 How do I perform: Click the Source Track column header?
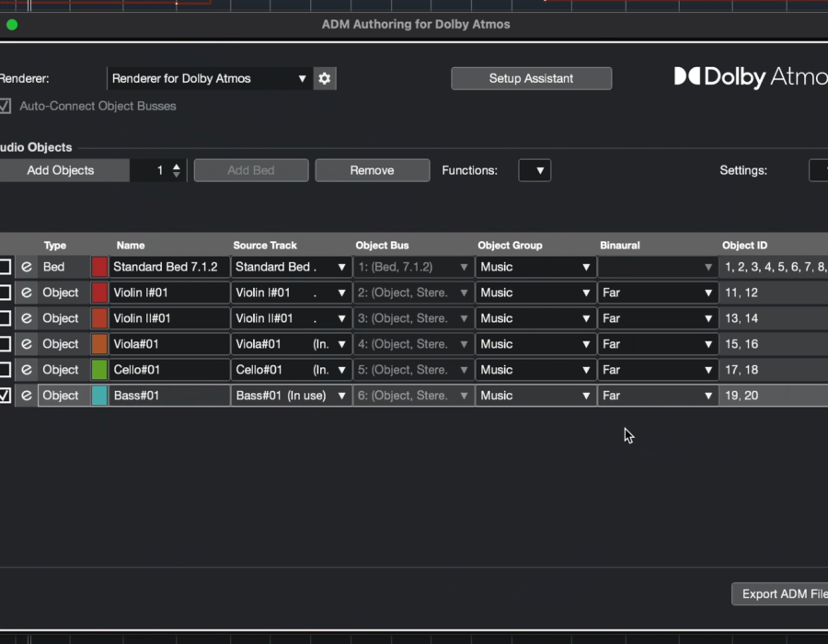(265, 246)
